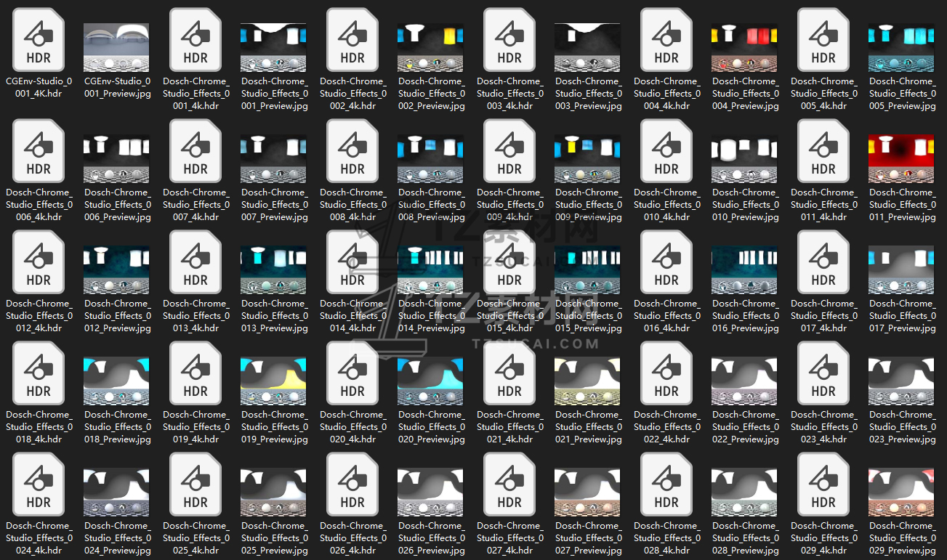Select the CGEnv-Studio_0001_4K.hdr file icon
Image resolution: width=947 pixels, height=560 pixels.
tap(39, 40)
